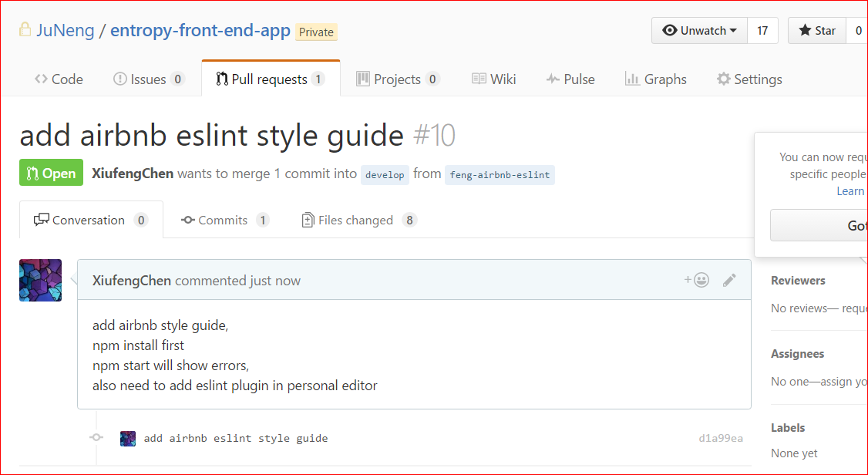
Task: Open the Labels section
Action: (x=788, y=428)
